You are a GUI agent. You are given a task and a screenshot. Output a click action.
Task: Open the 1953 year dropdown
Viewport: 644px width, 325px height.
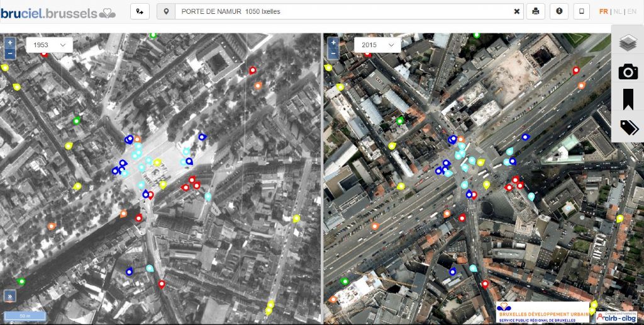(x=49, y=45)
